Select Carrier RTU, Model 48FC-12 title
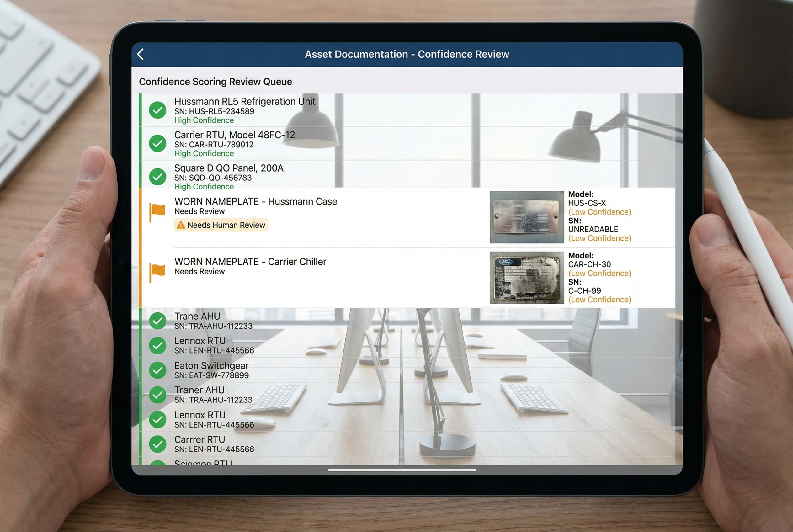The image size is (793, 532). (x=234, y=135)
